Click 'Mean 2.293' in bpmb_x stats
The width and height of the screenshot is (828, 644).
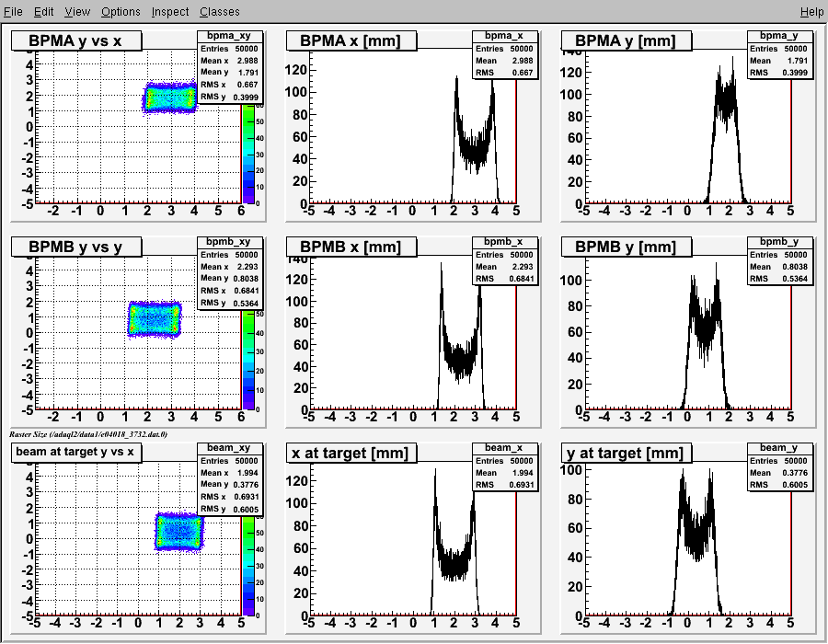click(x=504, y=267)
